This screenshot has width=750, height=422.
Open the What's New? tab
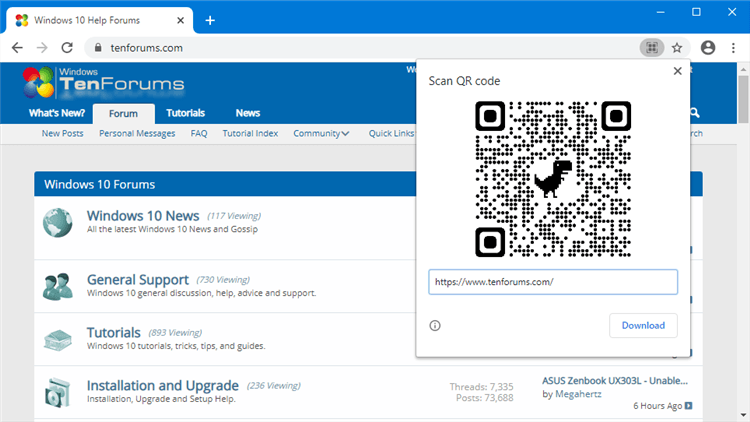pyautogui.click(x=56, y=113)
